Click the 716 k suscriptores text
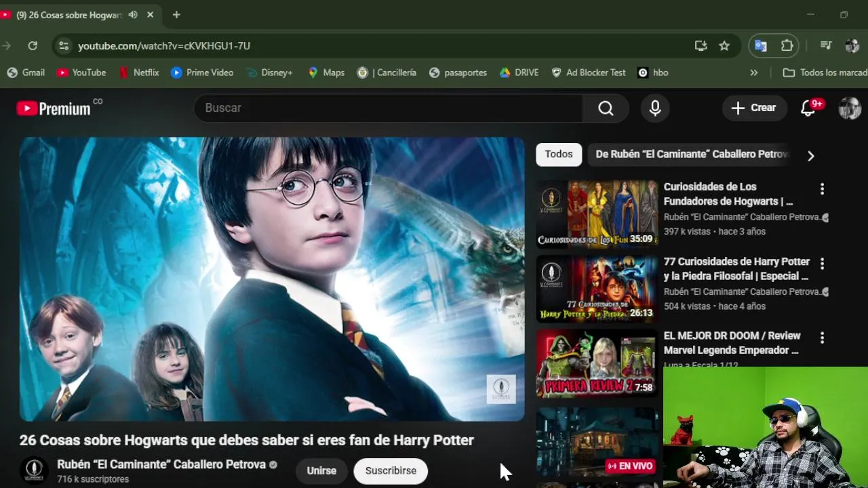The image size is (868, 488). [x=93, y=479]
